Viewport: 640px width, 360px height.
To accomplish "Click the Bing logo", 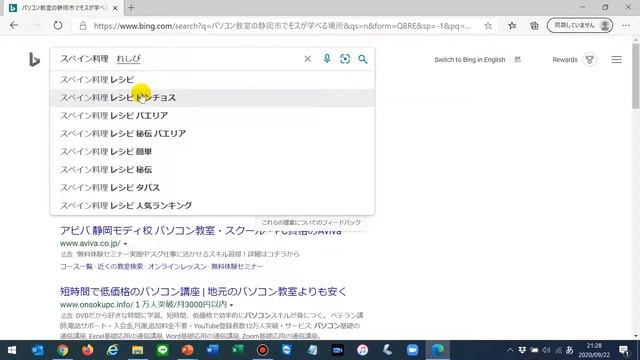I will [x=34, y=60].
